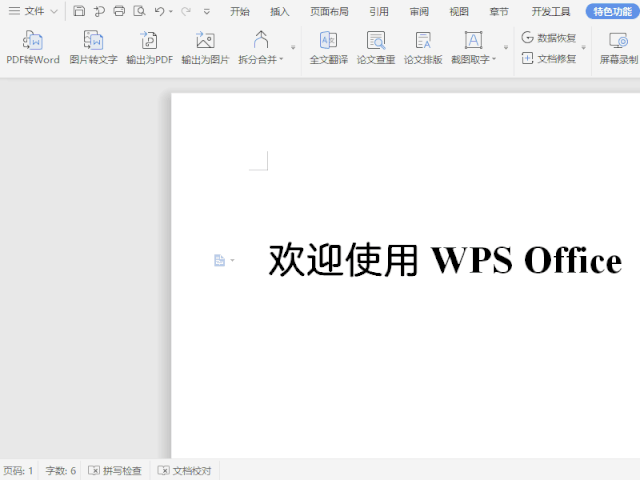Open the 页面布局 tab
Screen dimensions: 640x480
[329, 11]
